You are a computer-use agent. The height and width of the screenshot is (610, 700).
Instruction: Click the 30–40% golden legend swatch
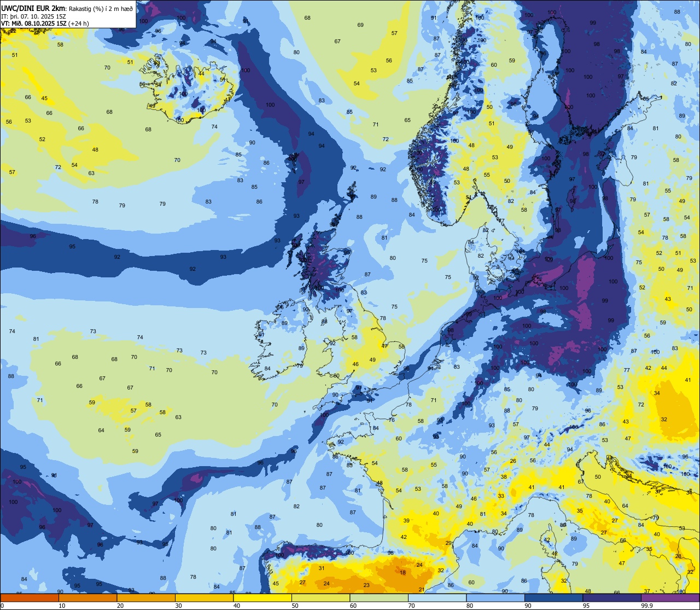204,597
